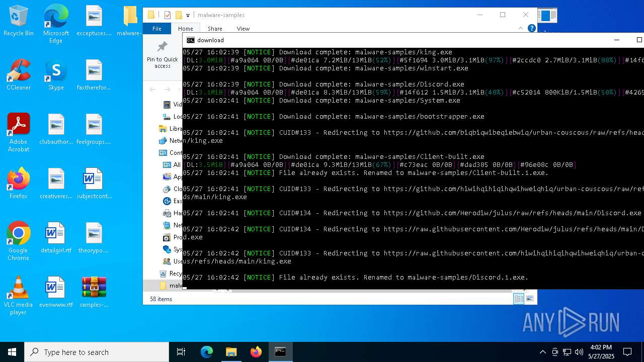
Task: Click Windows Start button
Action: pyautogui.click(x=12, y=352)
